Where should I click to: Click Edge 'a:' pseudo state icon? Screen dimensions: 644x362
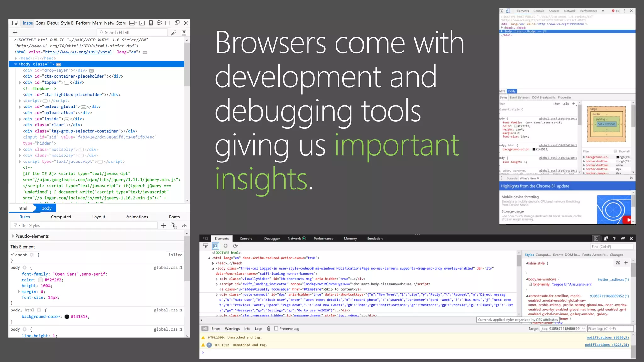pyautogui.click(x=618, y=263)
